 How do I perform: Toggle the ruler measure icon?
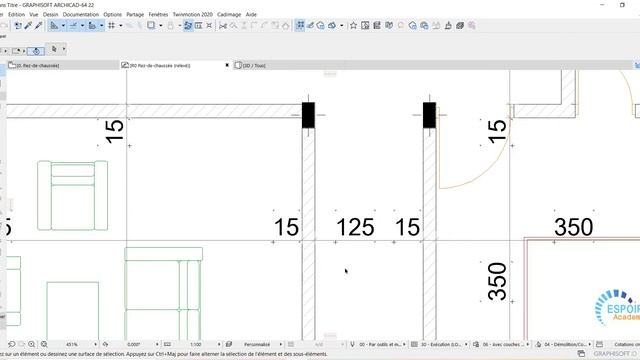pyautogui.click(x=92, y=25)
